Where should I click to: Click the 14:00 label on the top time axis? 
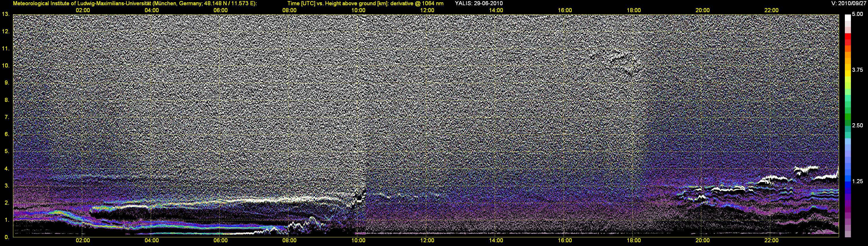point(496,10)
